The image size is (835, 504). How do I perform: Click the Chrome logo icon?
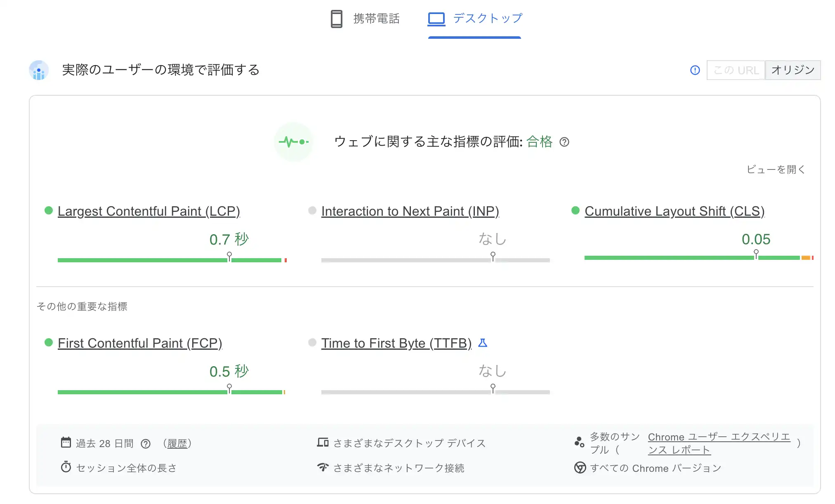(580, 468)
